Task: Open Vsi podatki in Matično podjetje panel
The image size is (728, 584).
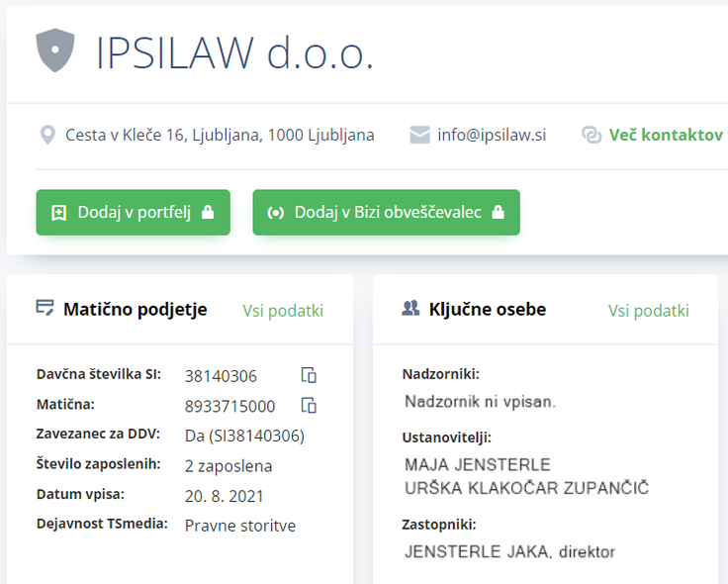Action: (283, 311)
